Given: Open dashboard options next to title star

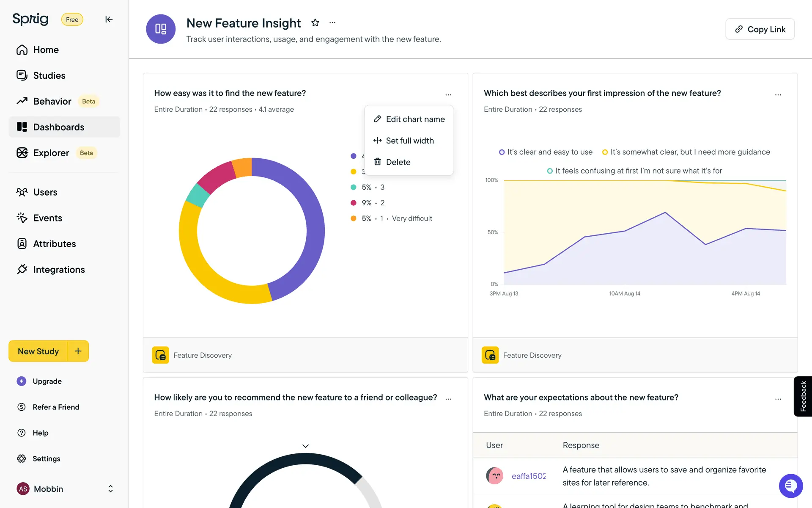Looking at the screenshot, I should (332, 23).
